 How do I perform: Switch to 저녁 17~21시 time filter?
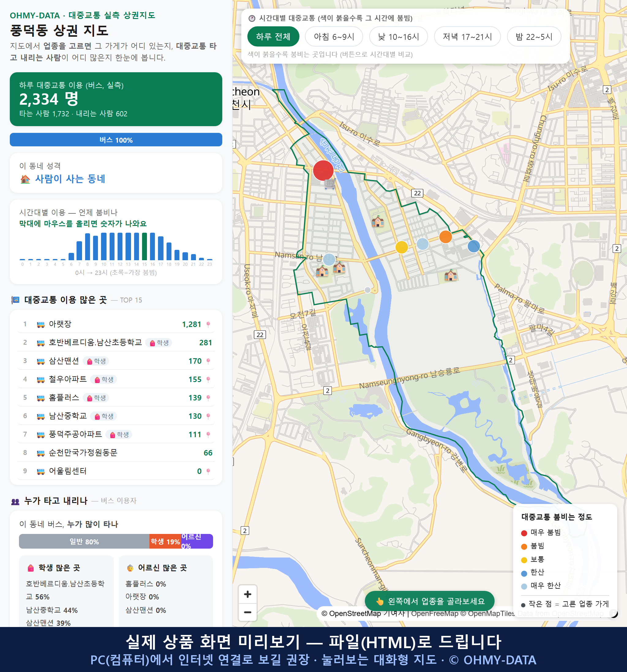pyautogui.click(x=467, y=36)
